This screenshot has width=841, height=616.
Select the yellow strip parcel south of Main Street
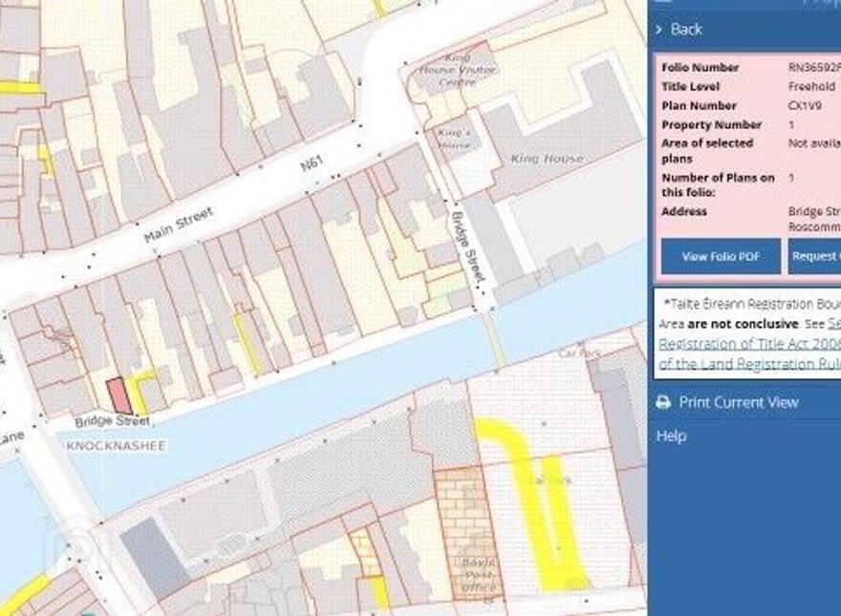click(x=248, y=344)
